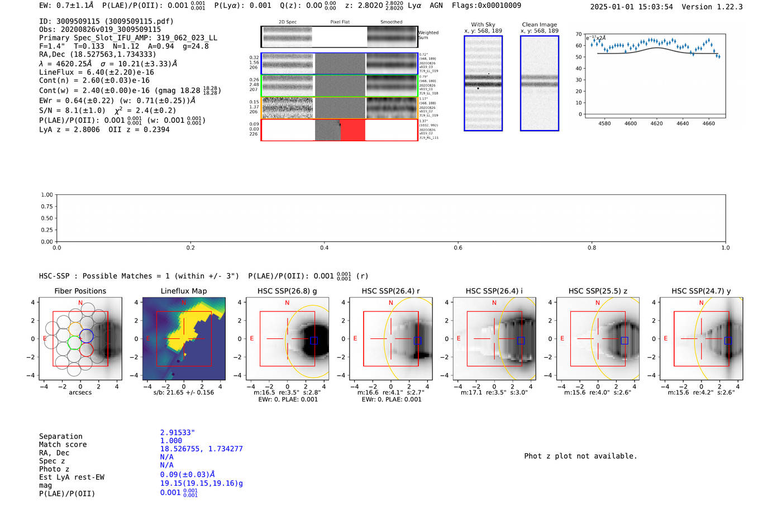This screenshot has height=532, width=782.
Task: Click the red-bordered 2D spec fiber row
Action: 340,130
